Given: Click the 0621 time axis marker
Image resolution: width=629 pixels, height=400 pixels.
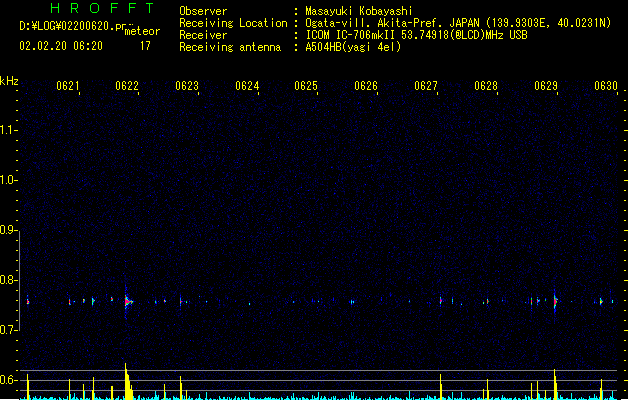Looking at the screenshot, I should [67, 86].
